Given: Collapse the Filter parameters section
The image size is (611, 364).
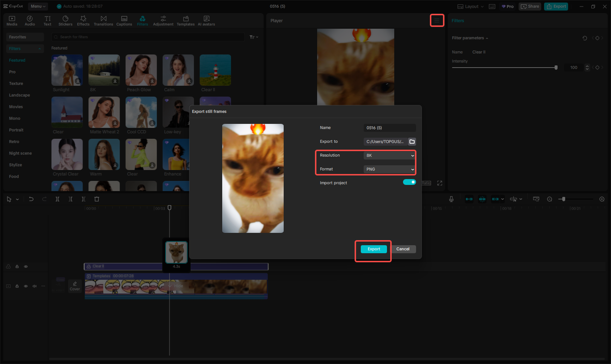Looking at the screenshot, I should pos(487,38).
